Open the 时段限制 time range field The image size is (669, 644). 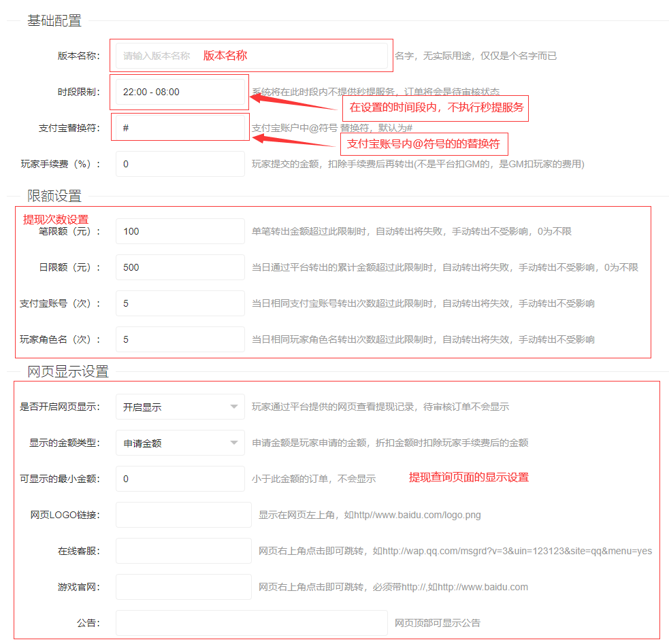pyautogui.click(x=180, y=92)
